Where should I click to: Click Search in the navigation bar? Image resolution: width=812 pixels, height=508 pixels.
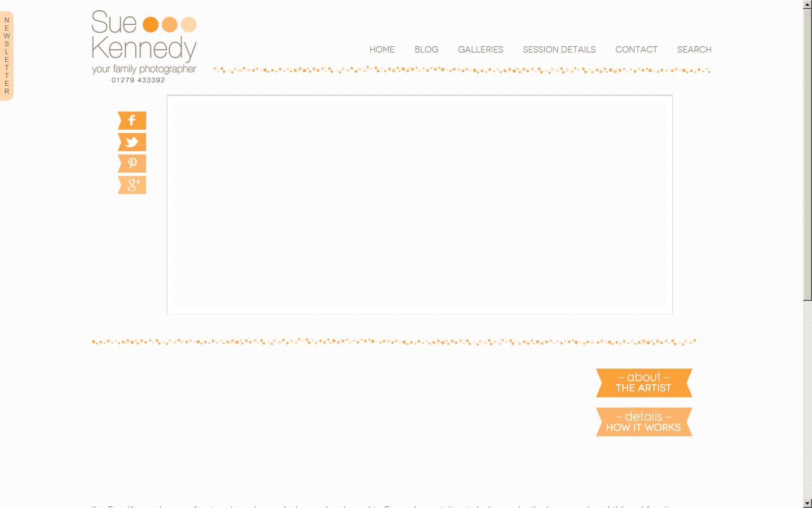694,50
